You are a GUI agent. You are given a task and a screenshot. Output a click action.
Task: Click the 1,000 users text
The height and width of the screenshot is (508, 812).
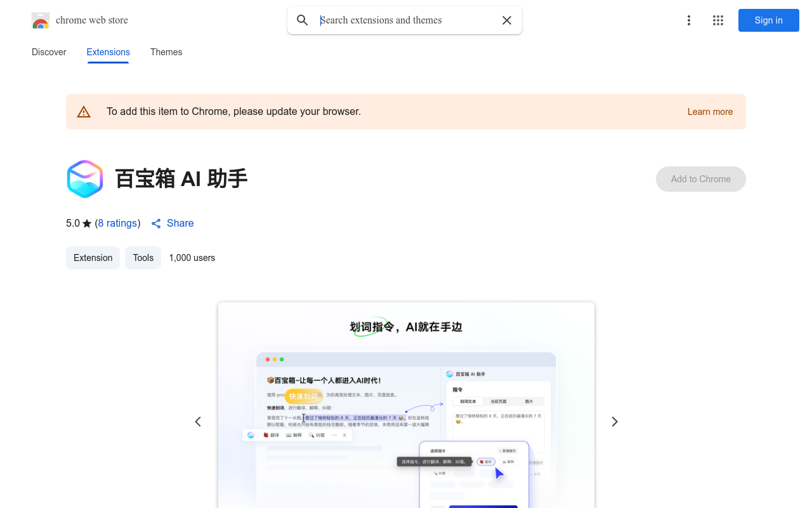click(x=192, y=258)
